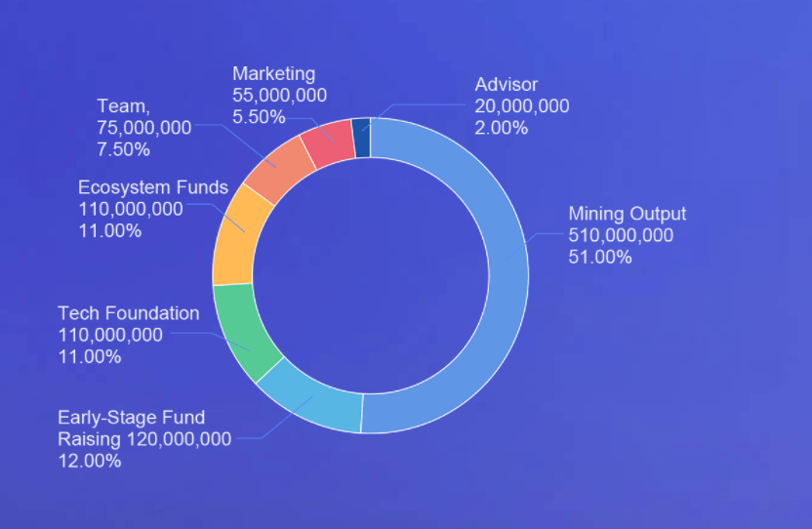Select the dark blue Advisor slice
The image size is (812, 529).
point(361,138)
